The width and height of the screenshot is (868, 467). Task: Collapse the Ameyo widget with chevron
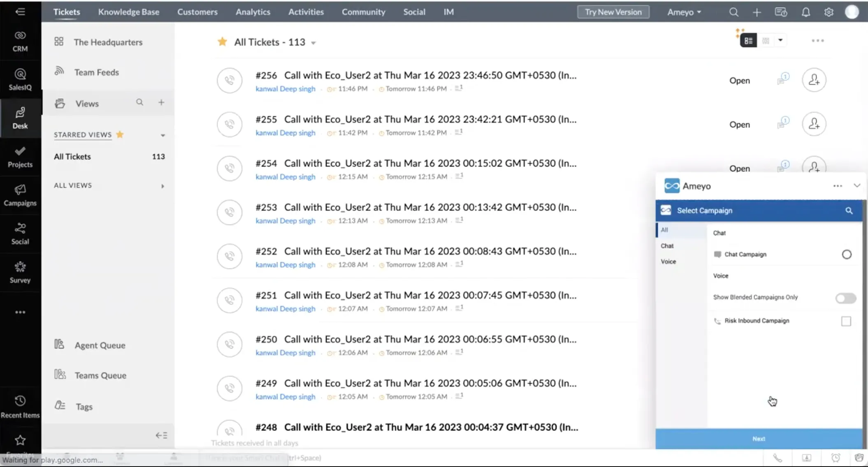(x=856, y=185)
